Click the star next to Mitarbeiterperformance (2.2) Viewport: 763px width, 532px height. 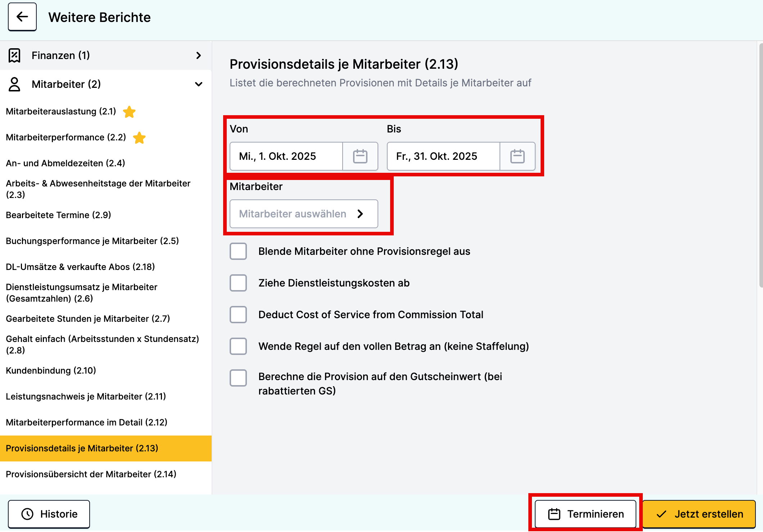[x=139, y=138]
